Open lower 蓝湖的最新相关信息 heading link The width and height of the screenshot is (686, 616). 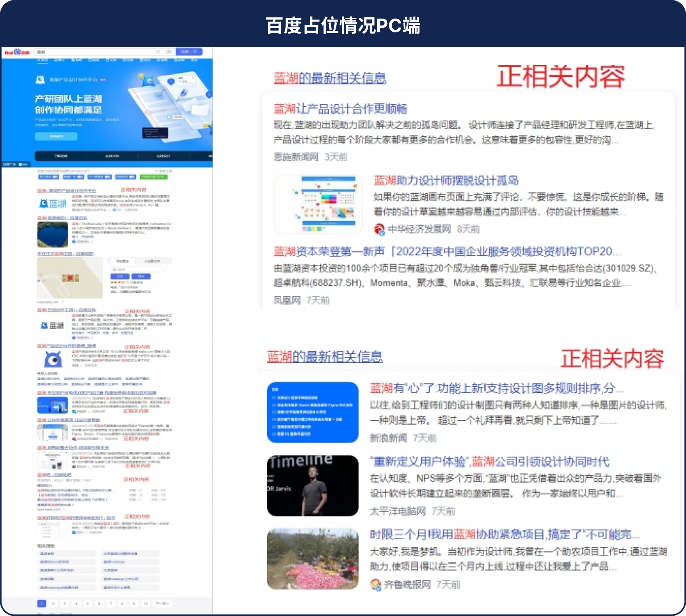(x=325, y=357)
